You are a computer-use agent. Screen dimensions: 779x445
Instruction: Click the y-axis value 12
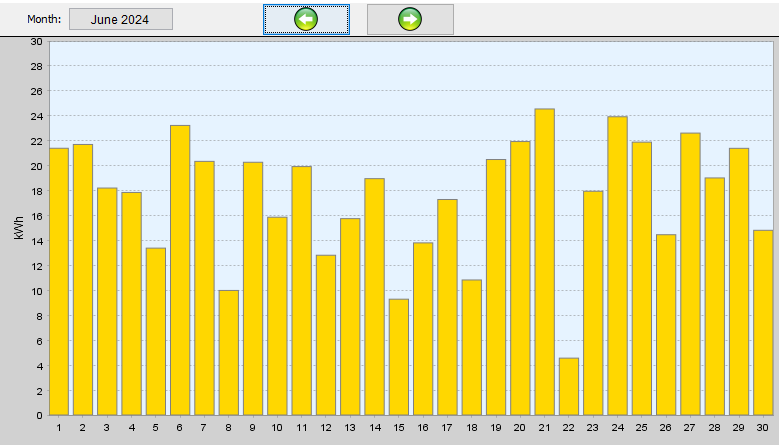tap(36, 266)
